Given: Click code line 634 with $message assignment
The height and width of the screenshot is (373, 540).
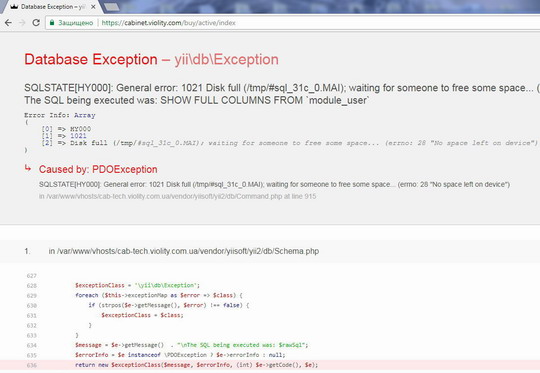Looking at the screenshot, I should click(x=191, y=345).
